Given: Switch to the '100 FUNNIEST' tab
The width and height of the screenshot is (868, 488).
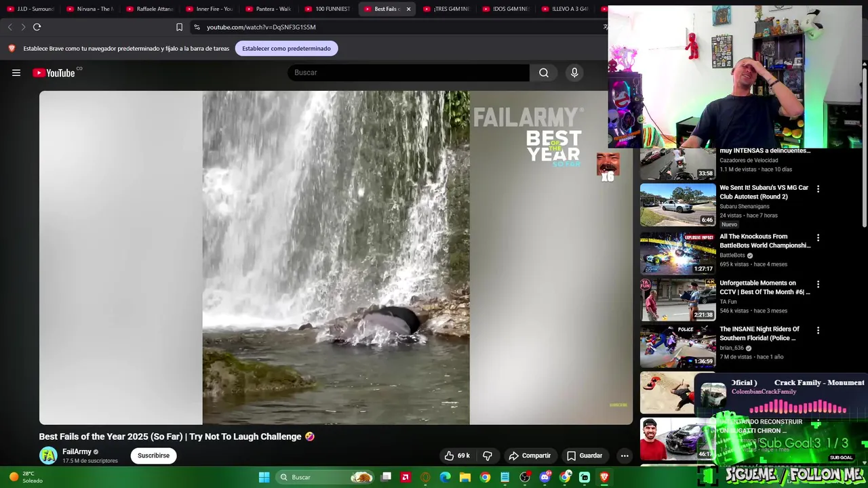Looking at the screenshot, I should (328, 9).
